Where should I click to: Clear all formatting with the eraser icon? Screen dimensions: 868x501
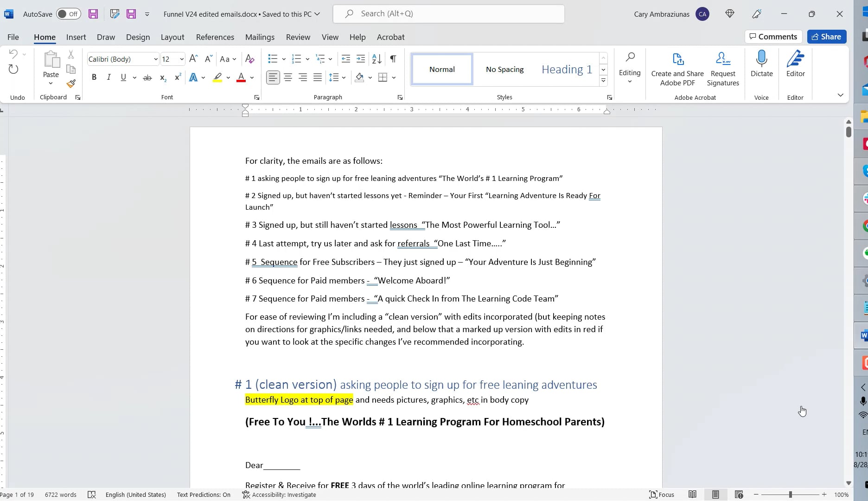(x=249, y=59)
